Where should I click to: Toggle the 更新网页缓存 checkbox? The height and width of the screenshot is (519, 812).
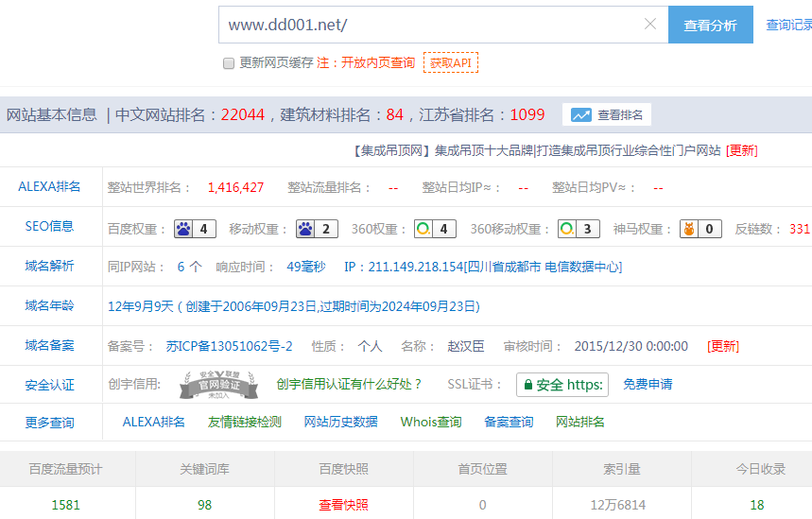229,63
